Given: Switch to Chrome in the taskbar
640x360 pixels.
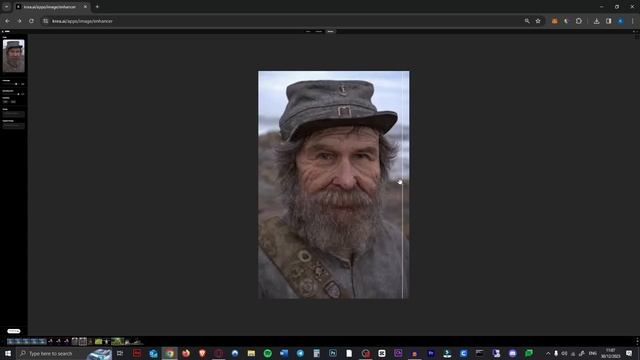Looking at the screenshot, I should [169, 353].
